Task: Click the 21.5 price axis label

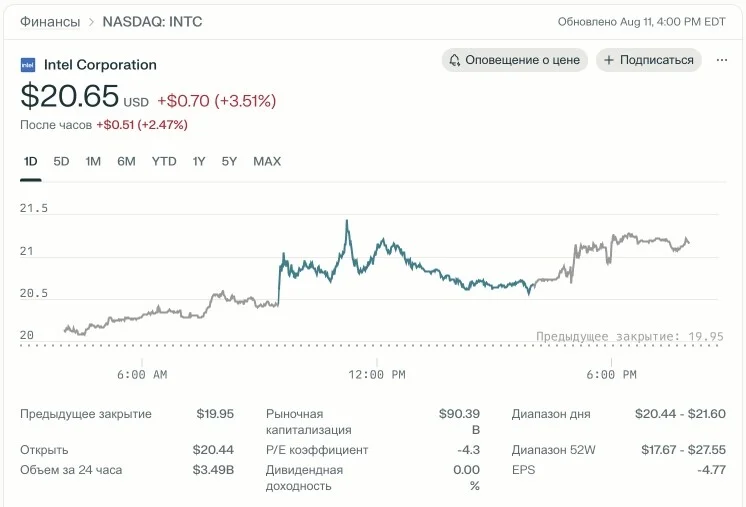Action: point(34,208)
